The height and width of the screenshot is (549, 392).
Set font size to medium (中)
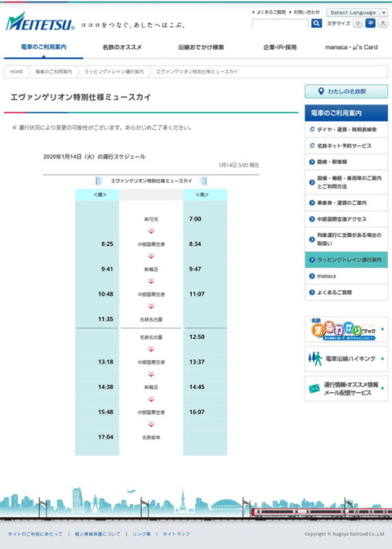[370, 23]
